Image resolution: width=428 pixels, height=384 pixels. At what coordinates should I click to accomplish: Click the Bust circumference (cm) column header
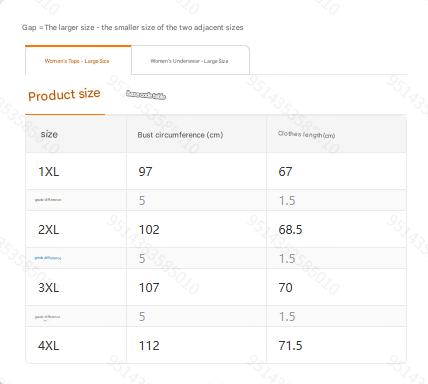tap(180, 135)
